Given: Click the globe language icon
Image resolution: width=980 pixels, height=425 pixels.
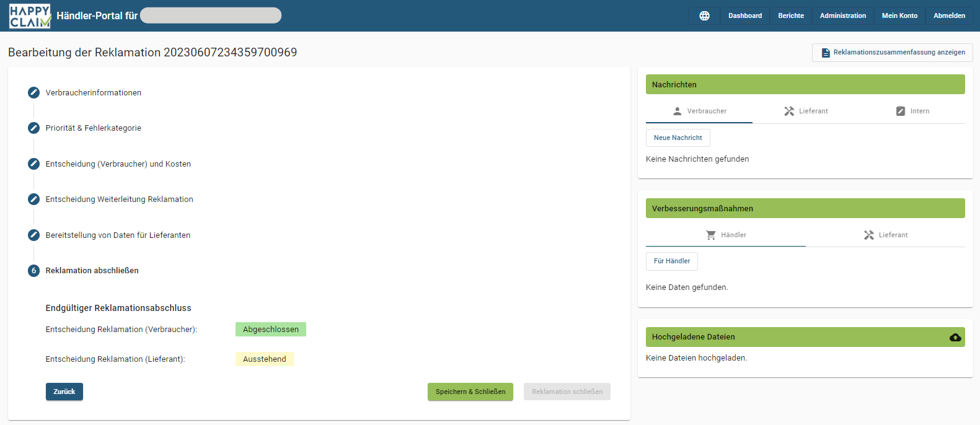Looking at the screenshot, I should (704, 16).
